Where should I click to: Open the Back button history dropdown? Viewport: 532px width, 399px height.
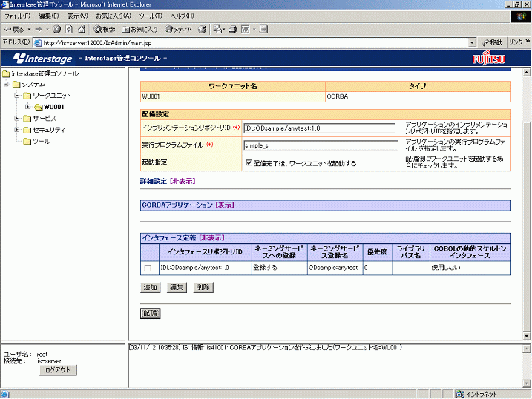(x=29, y=30)
